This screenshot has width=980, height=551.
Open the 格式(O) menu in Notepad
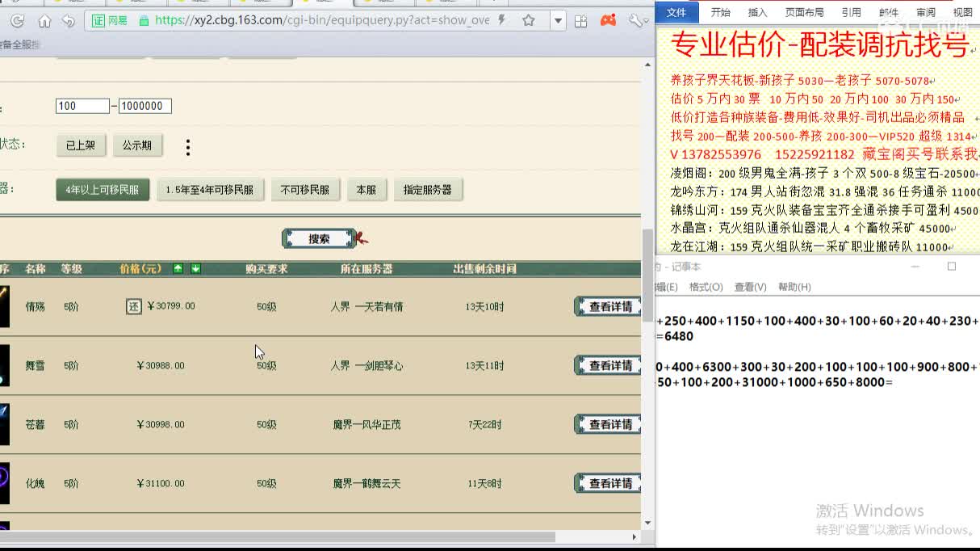(706, 287)
